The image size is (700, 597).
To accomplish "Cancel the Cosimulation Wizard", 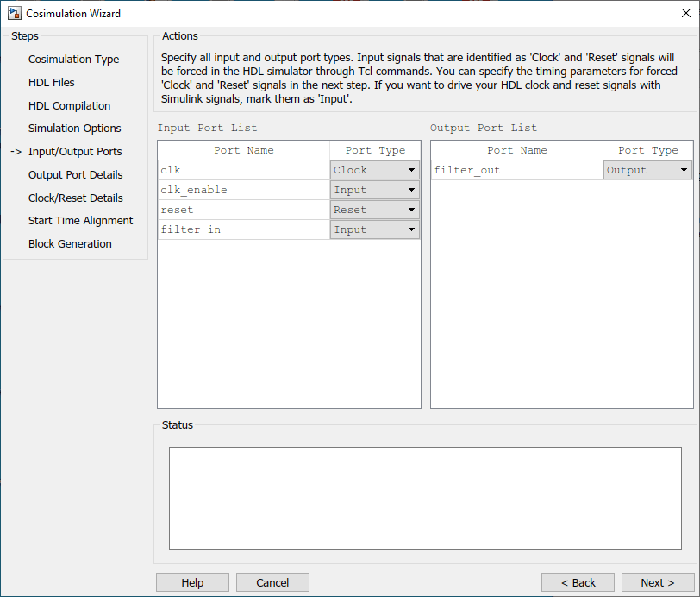I will coord(272,582).
